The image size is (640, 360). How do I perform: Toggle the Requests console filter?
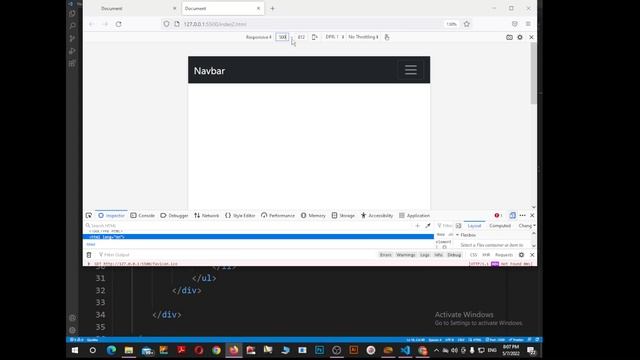[504, 255]
